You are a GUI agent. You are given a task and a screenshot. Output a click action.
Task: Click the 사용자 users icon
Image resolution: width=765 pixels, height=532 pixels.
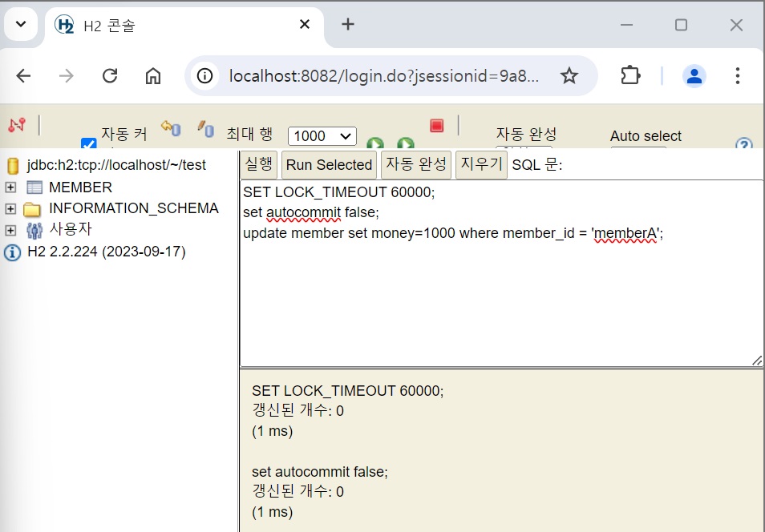coord(34,230)
